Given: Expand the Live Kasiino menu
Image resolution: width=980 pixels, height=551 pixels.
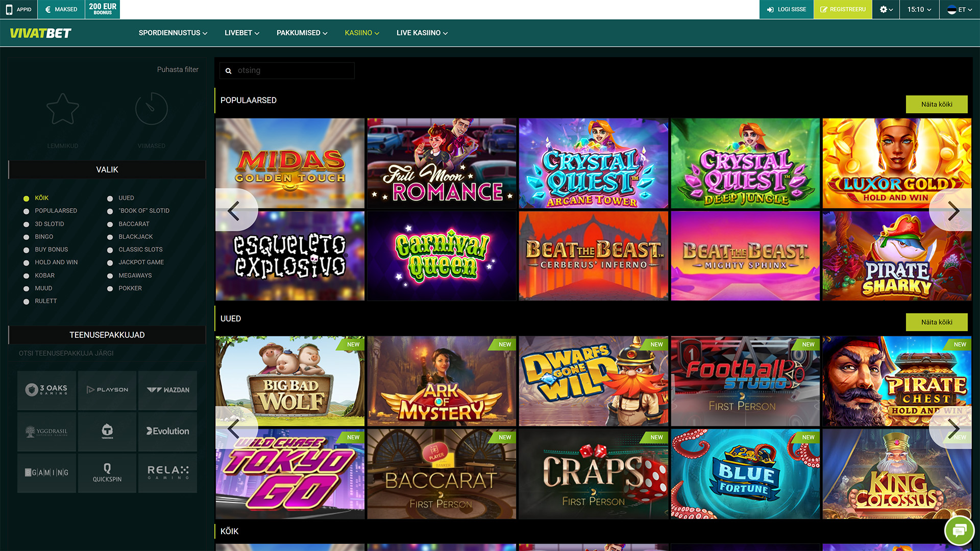Looking at the screenshot, I should pos(422,33).
